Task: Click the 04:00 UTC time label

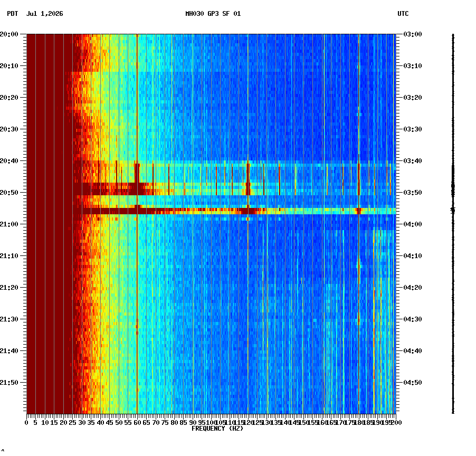Action: [x=413, y=224]
